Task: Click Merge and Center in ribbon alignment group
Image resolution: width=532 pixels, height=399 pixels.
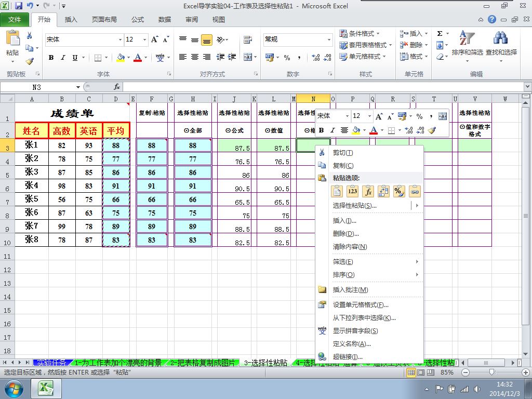Action: pos(248,57)
